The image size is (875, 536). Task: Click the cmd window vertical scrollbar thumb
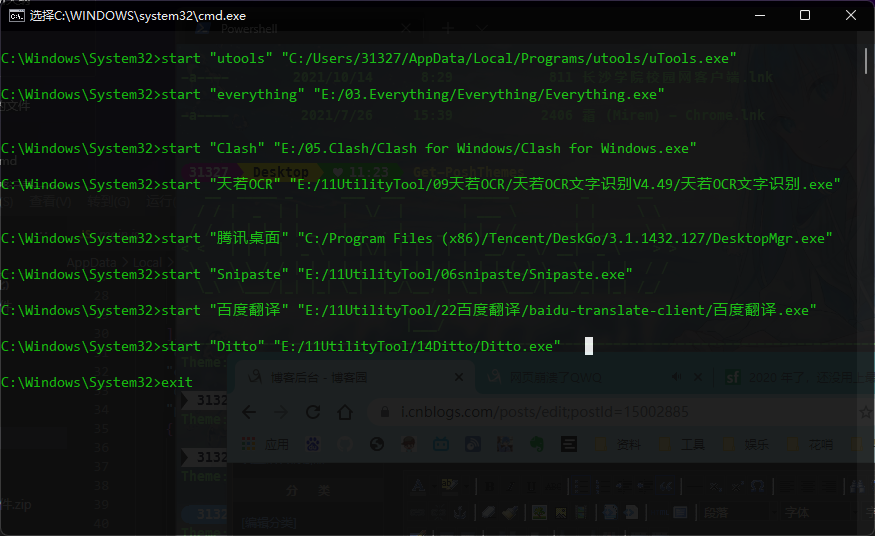coord(866,61)
